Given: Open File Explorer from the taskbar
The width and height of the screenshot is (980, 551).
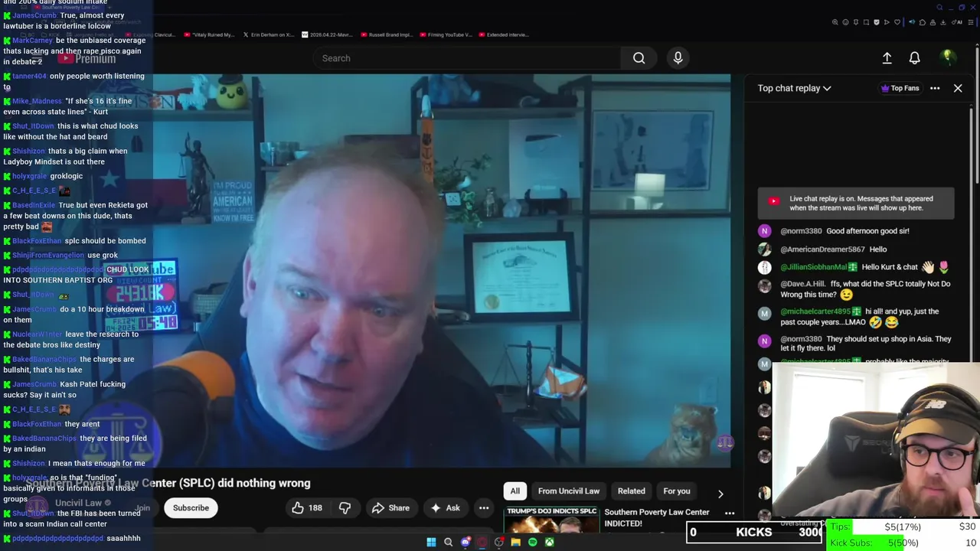Looking at the screenshot, I should point(515,543).
